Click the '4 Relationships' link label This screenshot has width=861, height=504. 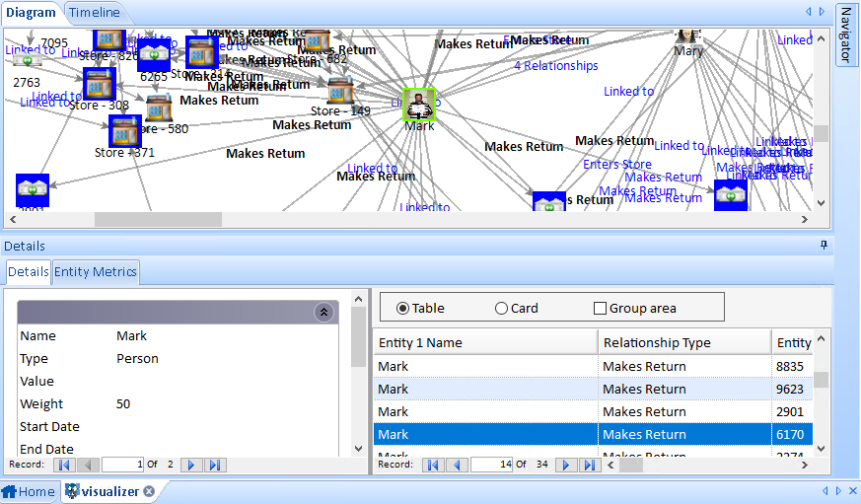pyautogui.click(x=555, y=66)
